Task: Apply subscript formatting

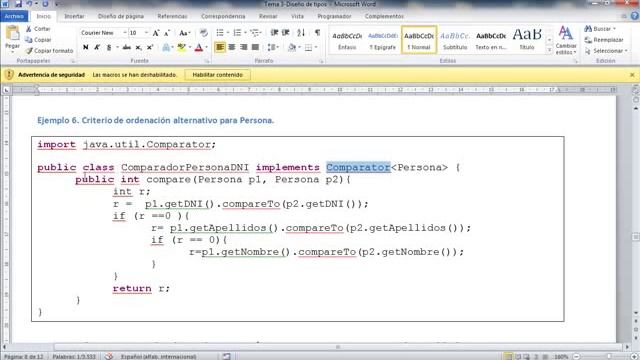Action: pos(138,47)
